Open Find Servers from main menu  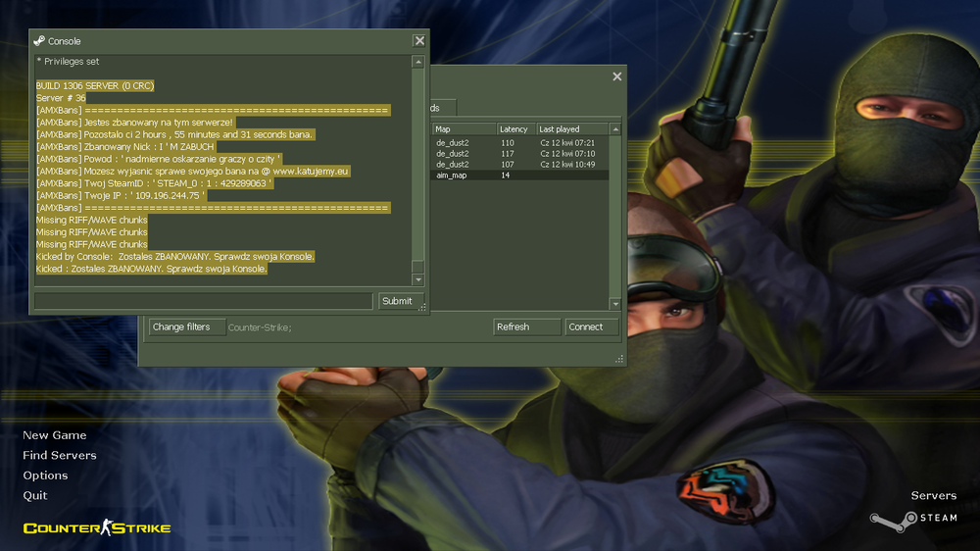[60, 455]
